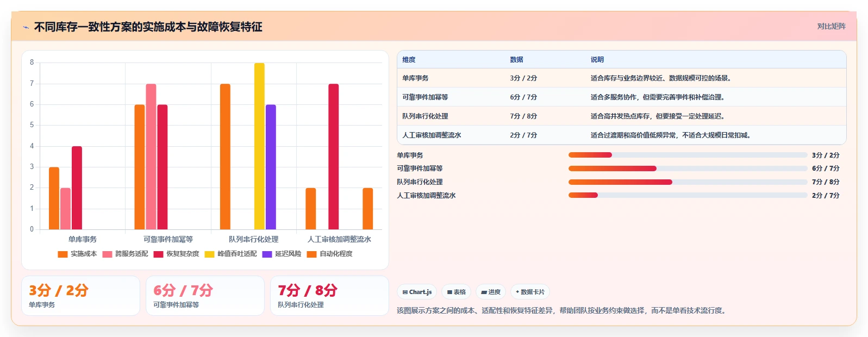Image resolution: width=868 pixels, height=337 pixels.
Task: Click the 可靠事件加幂等 x-axis label
Action: click(168, 239)
